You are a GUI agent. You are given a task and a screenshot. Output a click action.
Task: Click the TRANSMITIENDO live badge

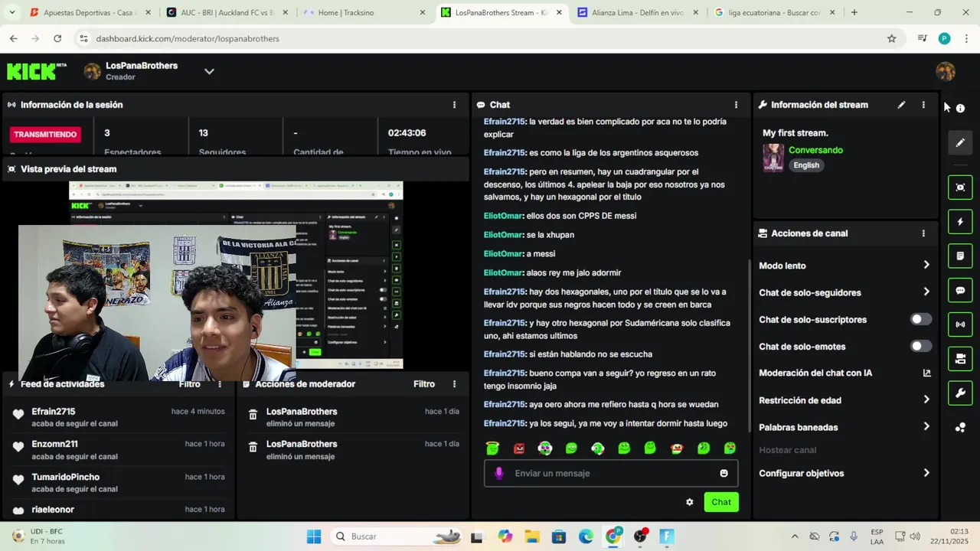tap(45, 135)
